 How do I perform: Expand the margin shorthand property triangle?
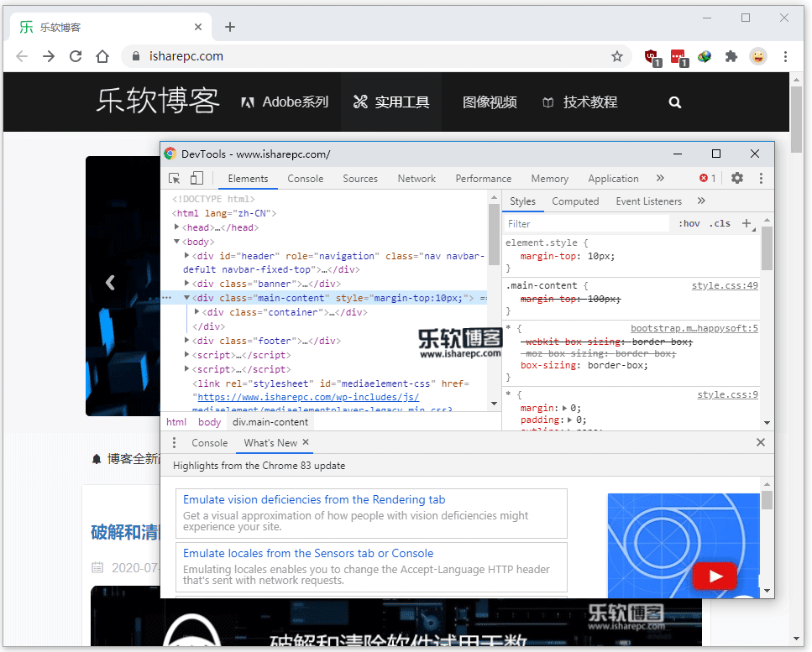coord(564,408)
